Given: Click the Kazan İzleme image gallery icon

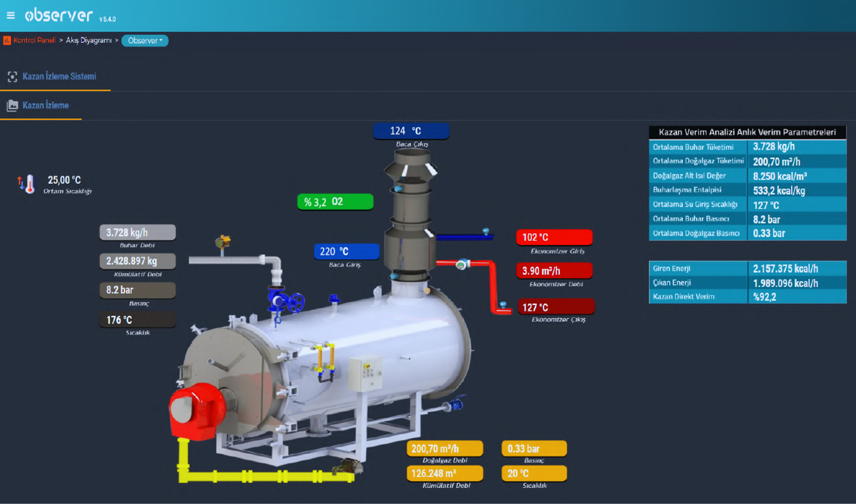Looking at the screenshot, I should click(12, 106).
